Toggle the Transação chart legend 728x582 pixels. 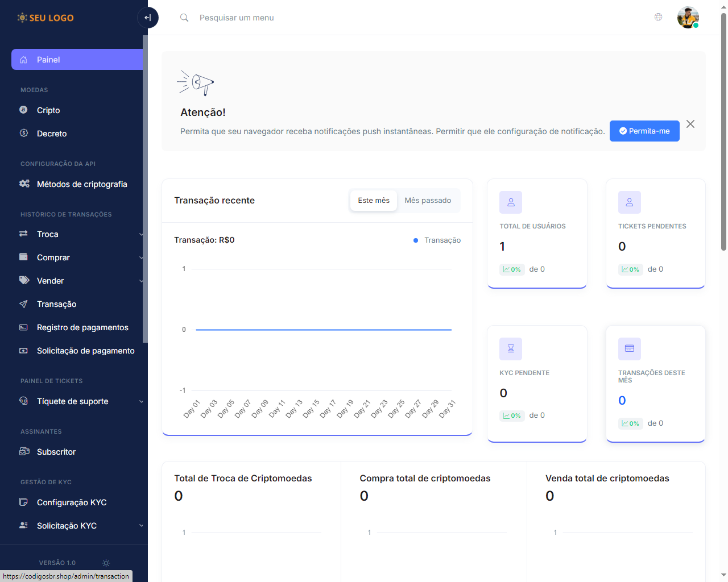click(437, 240)
